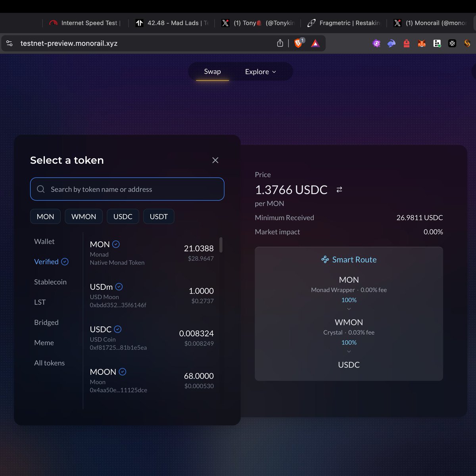Switch to the Stablecoin token filter
476x476 pixels.
[x=50, y=282]
